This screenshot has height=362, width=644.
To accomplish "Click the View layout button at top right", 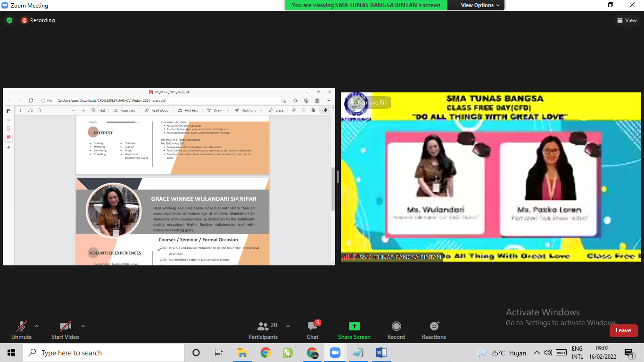I will (627, 20).
